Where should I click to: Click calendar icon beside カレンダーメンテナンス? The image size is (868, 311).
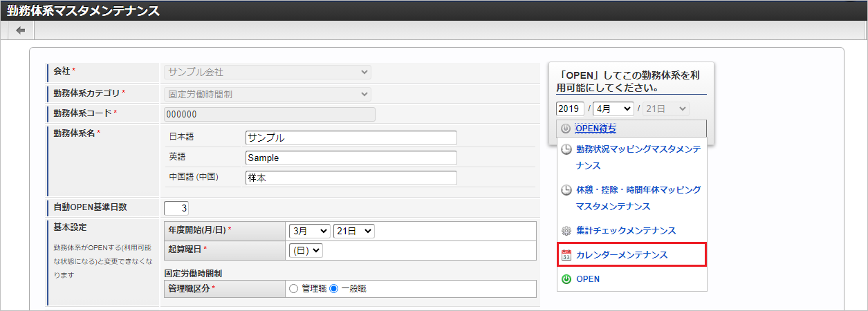566,255
